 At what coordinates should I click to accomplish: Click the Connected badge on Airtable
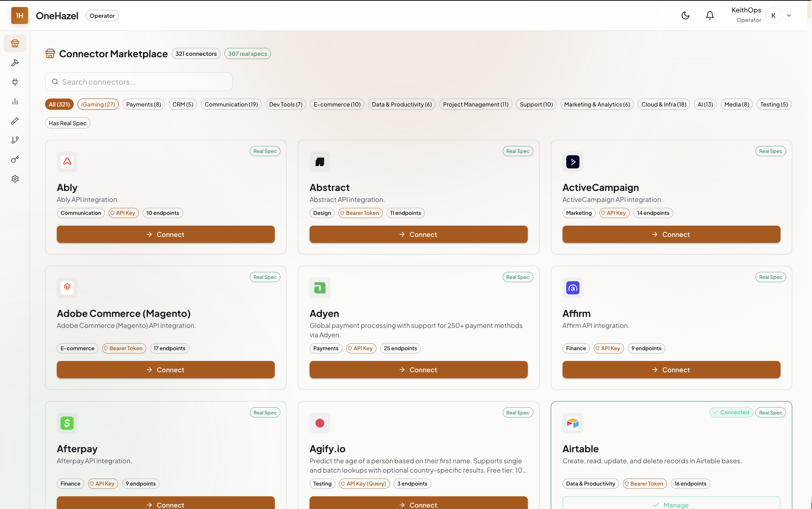click(x=731, y=412)
